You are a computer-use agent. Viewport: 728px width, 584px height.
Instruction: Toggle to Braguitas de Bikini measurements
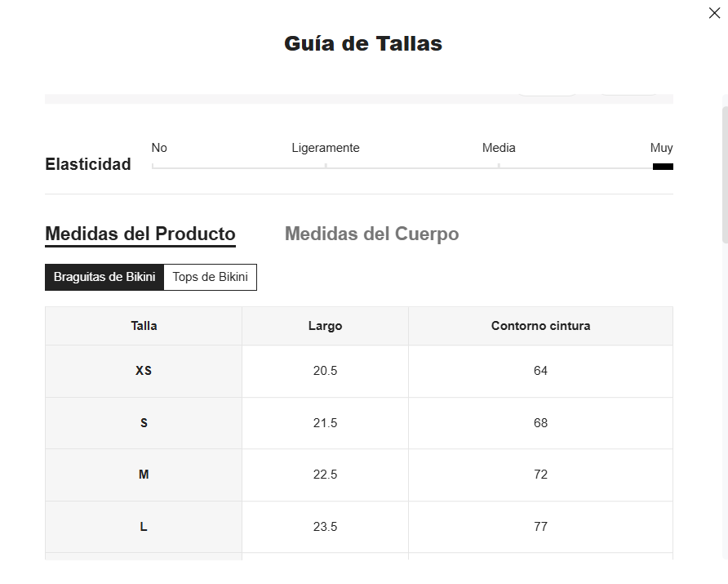(x=104, y=278)
